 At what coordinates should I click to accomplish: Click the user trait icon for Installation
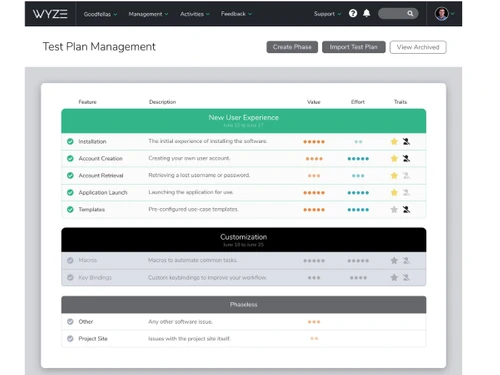[406, 141]
